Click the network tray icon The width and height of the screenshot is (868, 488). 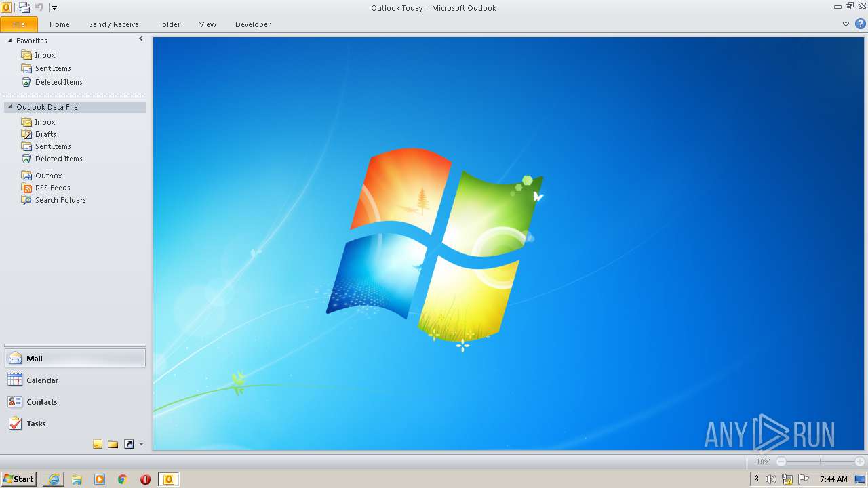pos(787,479)
